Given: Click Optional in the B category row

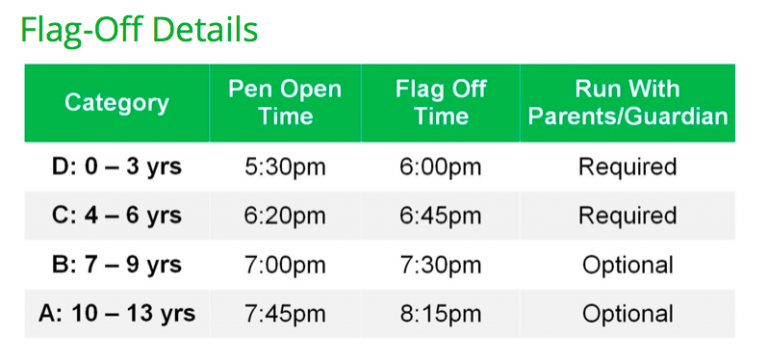Looking at the screenshot, I should 627,265.
